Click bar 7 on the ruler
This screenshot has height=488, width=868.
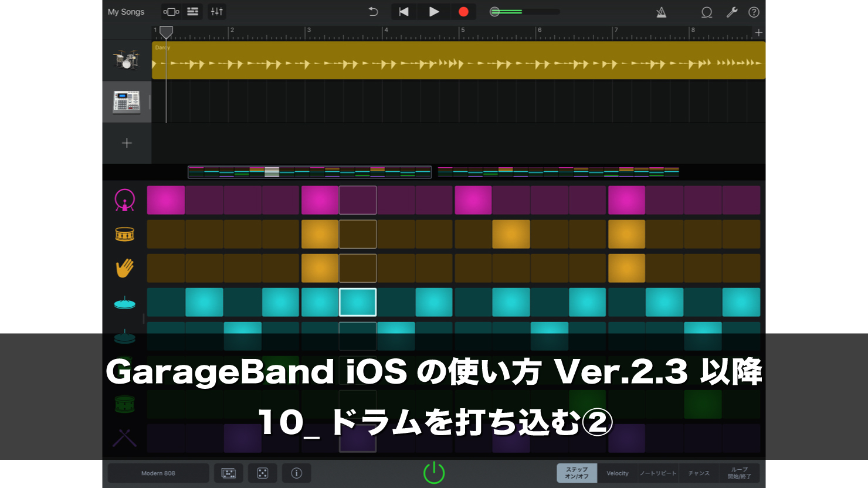click(x=616, y=30)
